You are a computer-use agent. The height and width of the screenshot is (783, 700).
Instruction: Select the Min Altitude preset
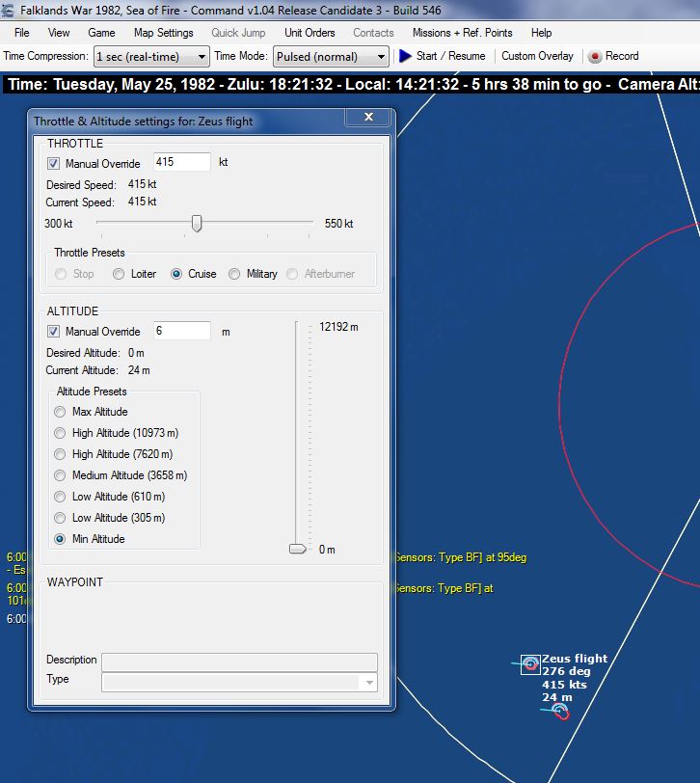click(x=60, y=539)
